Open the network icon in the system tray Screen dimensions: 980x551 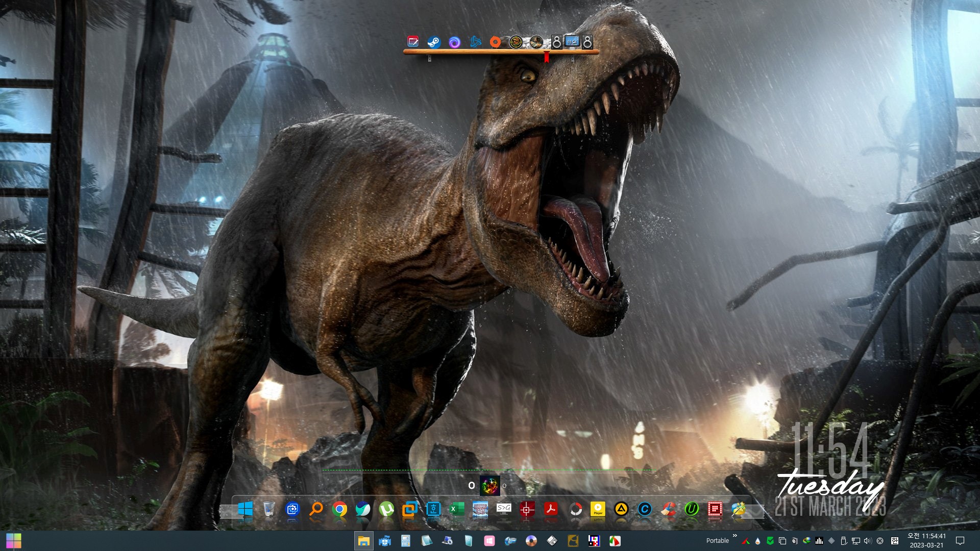856,541
